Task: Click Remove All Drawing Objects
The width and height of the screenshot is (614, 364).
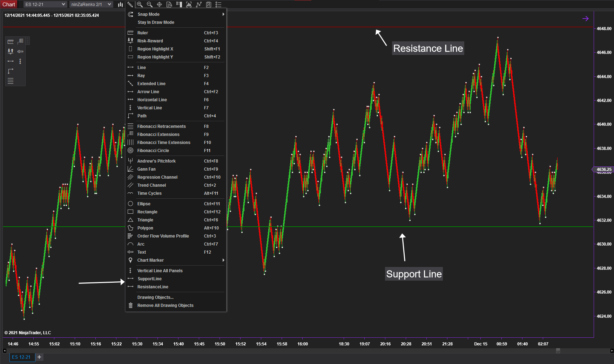Action: click(x=176, y=305)
